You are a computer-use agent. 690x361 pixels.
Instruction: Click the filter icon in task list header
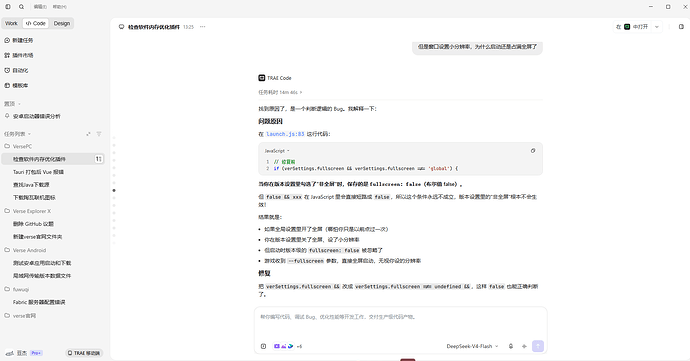[x=99, y=134]
